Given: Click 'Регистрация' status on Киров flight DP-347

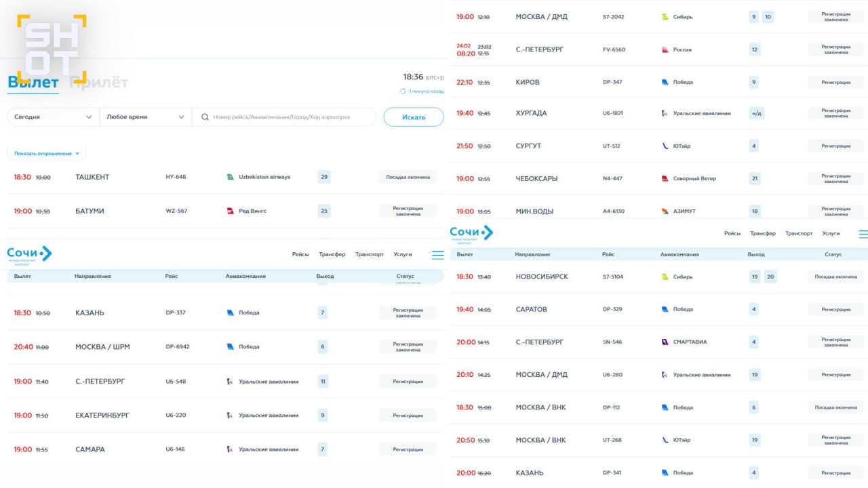Looking at the screenshot, I should 835,82.
